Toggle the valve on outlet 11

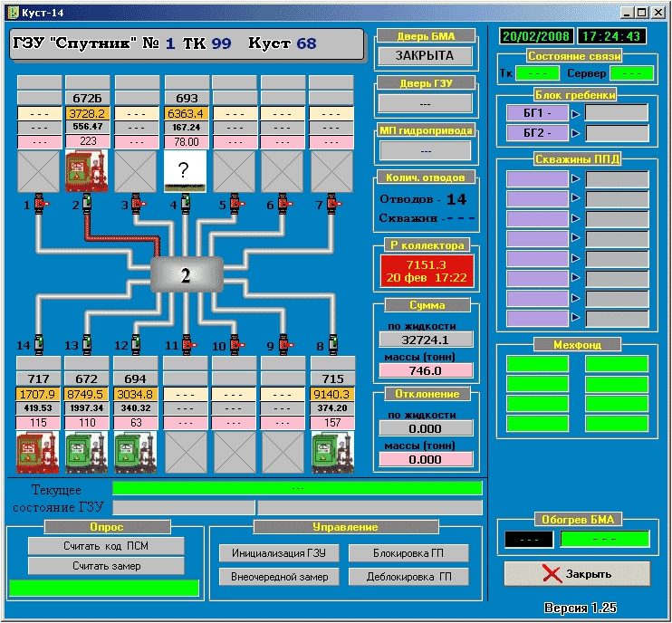coord(185,344)
